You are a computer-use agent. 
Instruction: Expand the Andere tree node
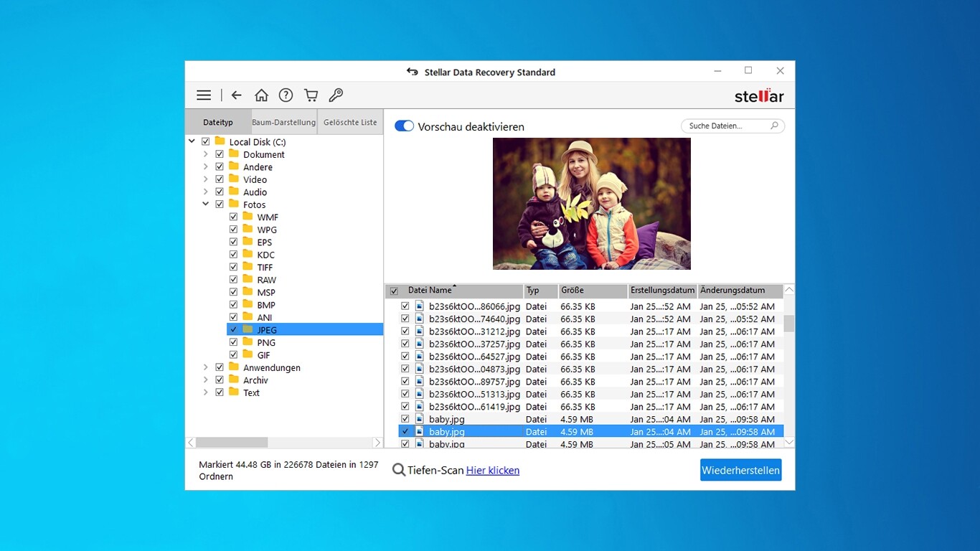point(205,167)
